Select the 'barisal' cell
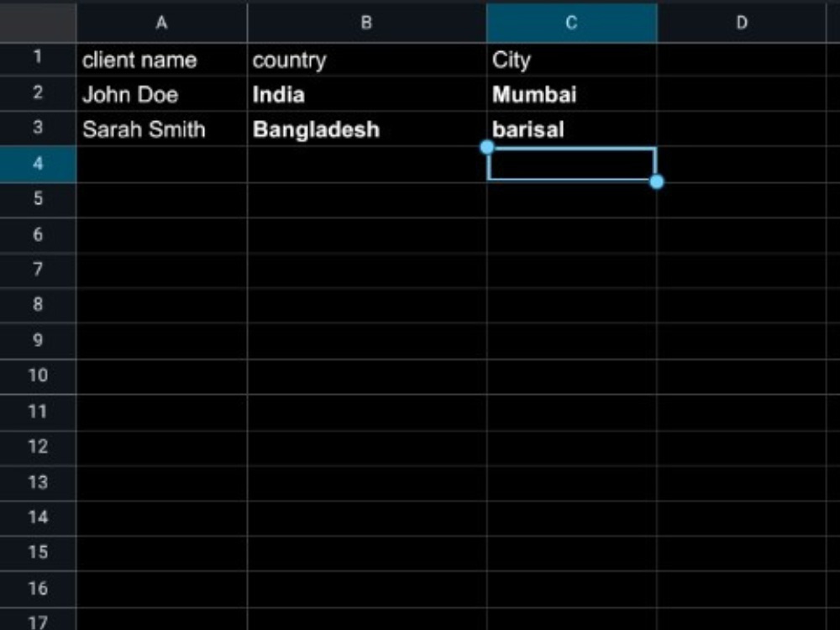 click(571, 129)
